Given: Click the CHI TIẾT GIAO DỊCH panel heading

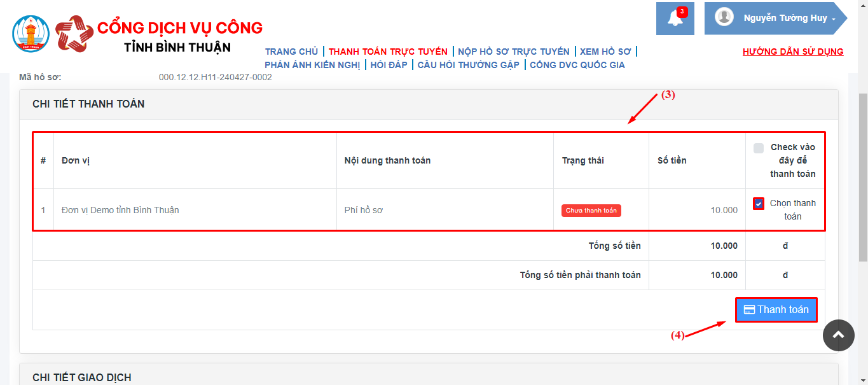Looking at the screenshot, I should (82, 377).
